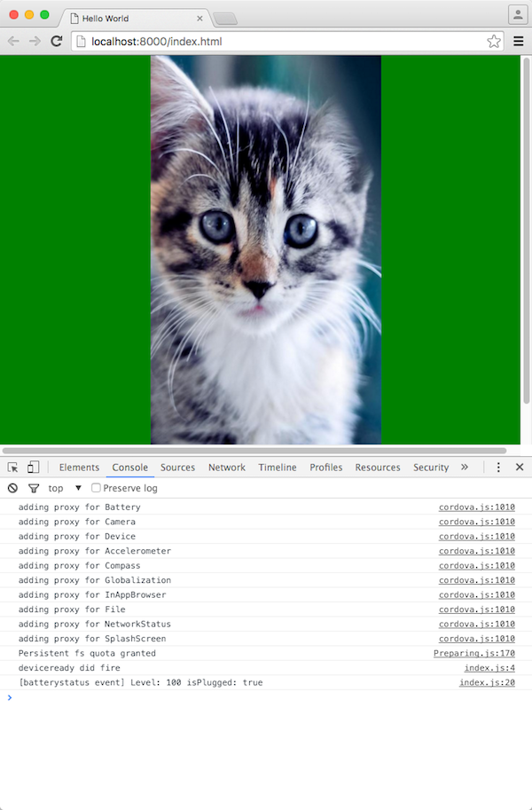Viewport: 532px width, 810px height.
Task: Minimize the Chrome window with yellow button
Action: point(29,14)
